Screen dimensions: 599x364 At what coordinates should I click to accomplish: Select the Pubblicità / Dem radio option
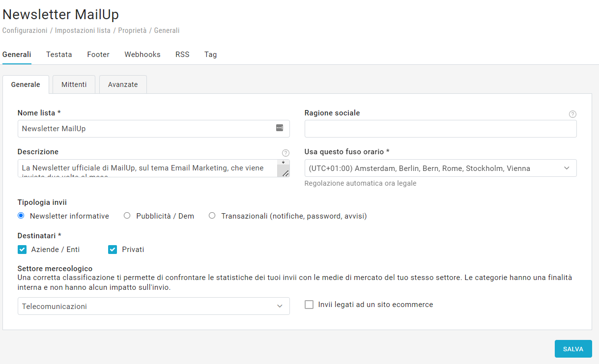(127, 216)
